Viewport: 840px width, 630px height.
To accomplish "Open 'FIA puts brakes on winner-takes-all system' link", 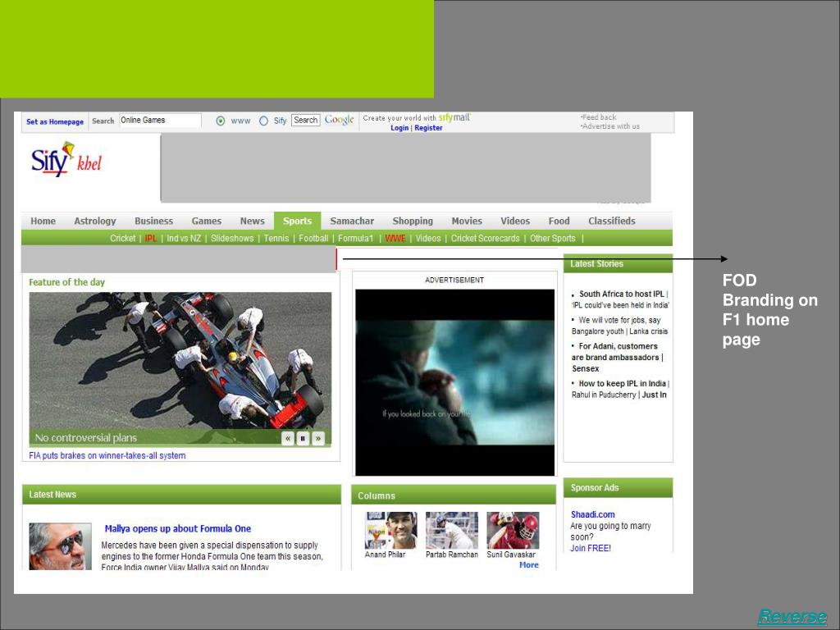I will point(107,456).
